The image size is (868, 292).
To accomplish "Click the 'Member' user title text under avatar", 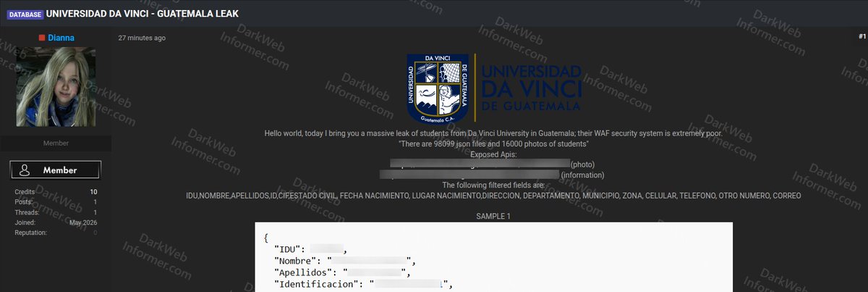I will pyautogui.click(x=56, y=143).
